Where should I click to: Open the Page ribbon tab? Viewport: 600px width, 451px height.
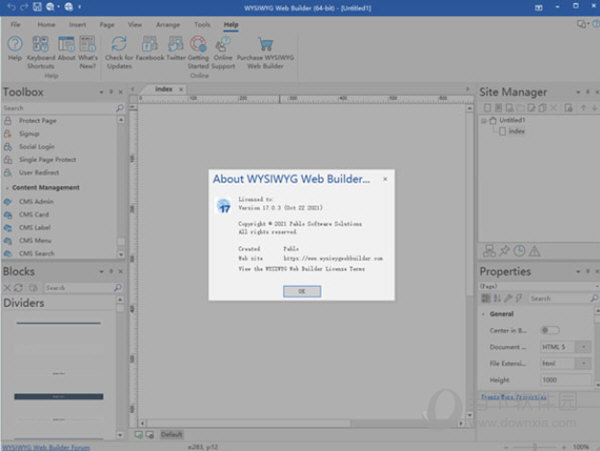[x=107, y=24]
